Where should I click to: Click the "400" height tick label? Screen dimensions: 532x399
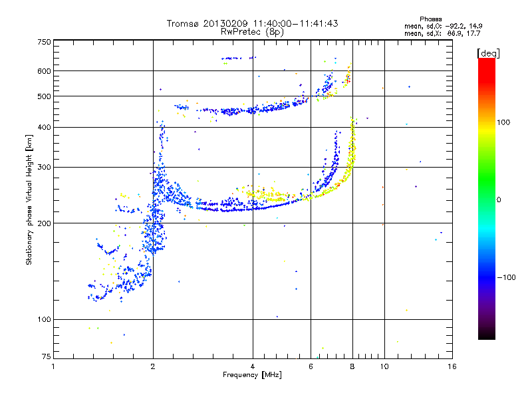click(44, 127)
